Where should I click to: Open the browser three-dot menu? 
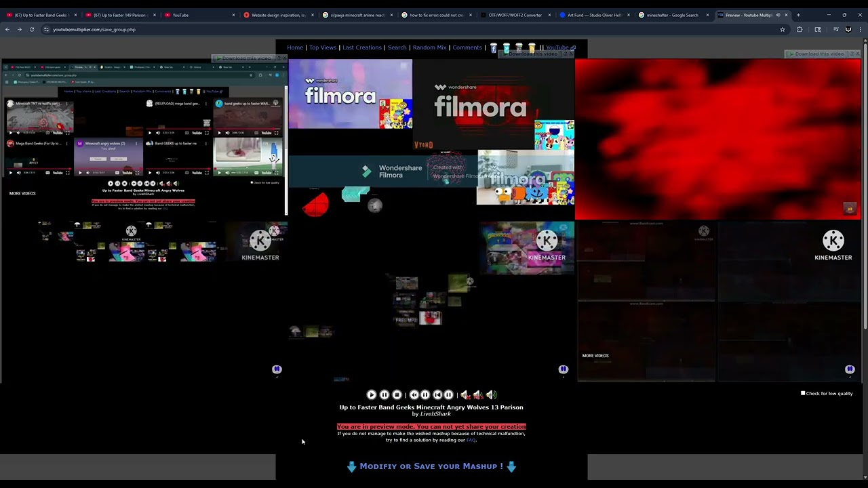click(861, 30)
